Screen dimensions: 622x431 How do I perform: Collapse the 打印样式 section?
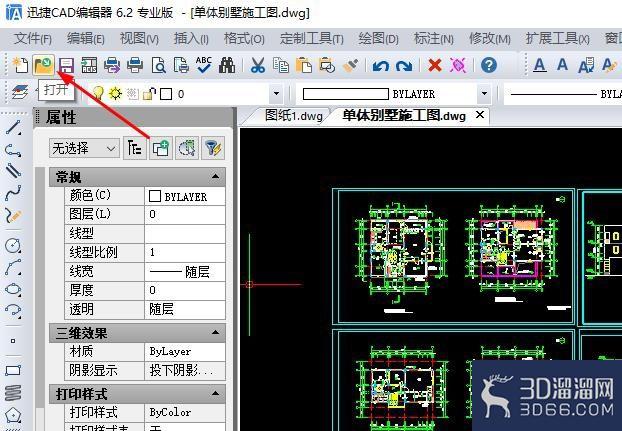tap(215, 393)
